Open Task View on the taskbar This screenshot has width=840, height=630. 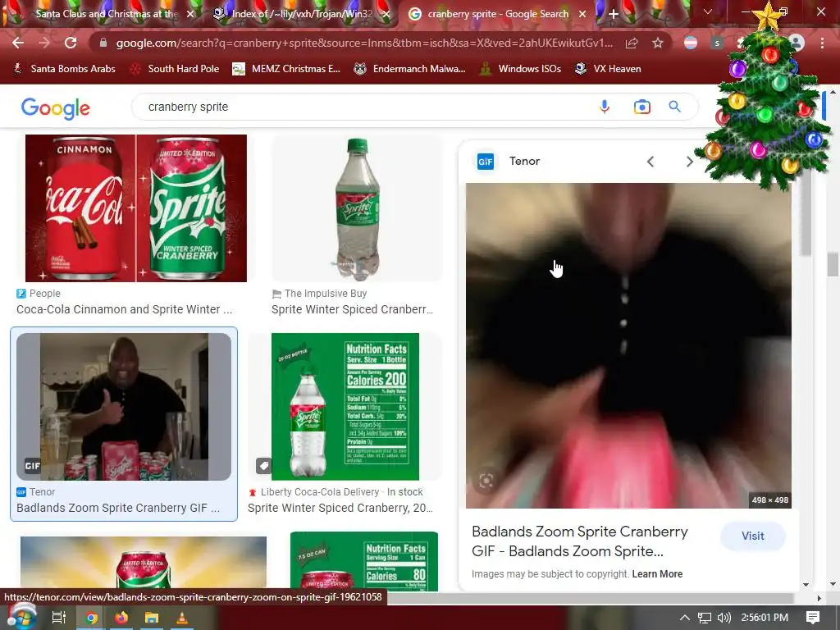click(59, 617)
